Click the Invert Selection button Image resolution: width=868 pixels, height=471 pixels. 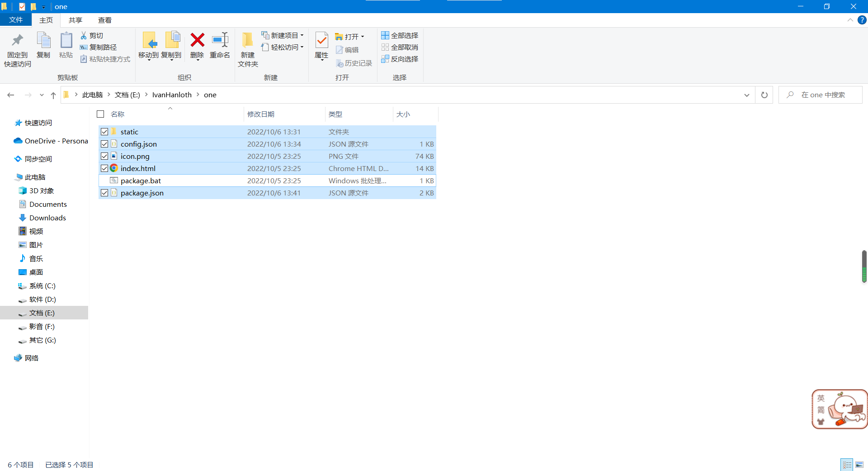(x=400, y=59)
